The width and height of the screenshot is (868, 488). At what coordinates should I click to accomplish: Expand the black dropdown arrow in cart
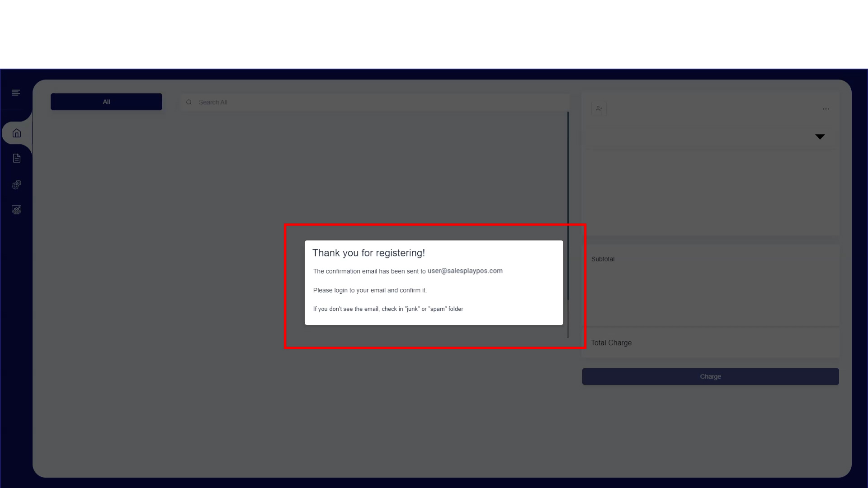pyautogui.click(x=820, y=136)
